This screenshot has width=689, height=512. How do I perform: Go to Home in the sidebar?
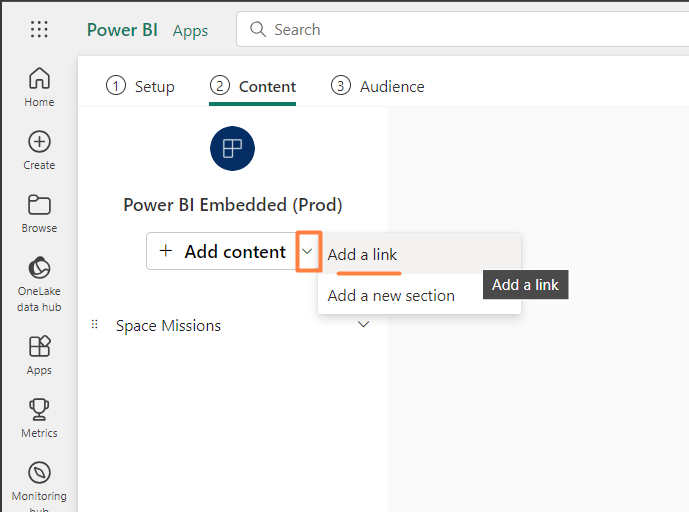point(39,87)
